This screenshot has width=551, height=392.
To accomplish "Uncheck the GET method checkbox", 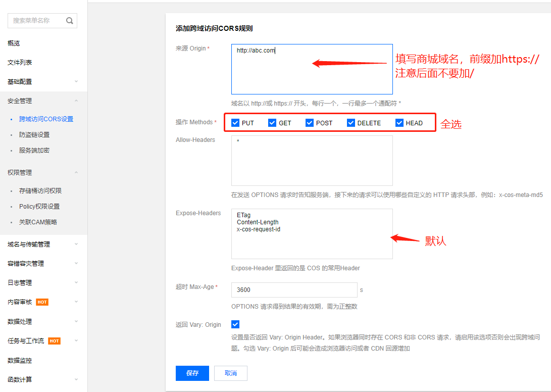I will point(272,123).
